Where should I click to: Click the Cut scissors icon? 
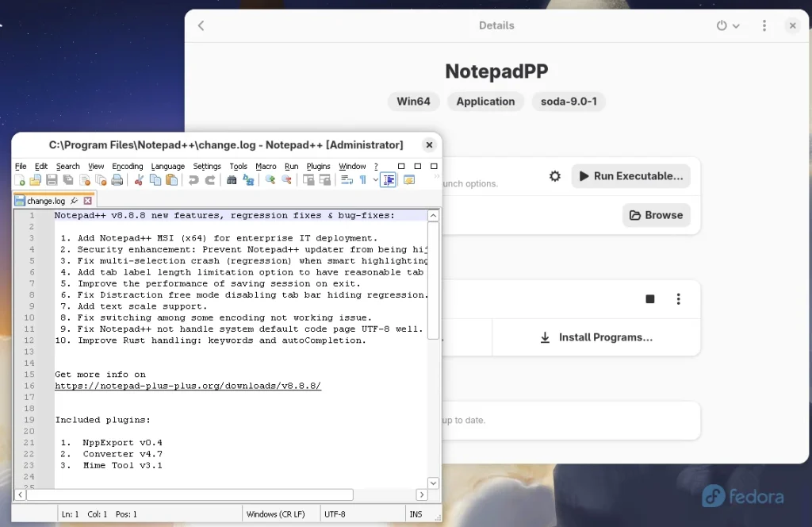[x=139, y=180]
